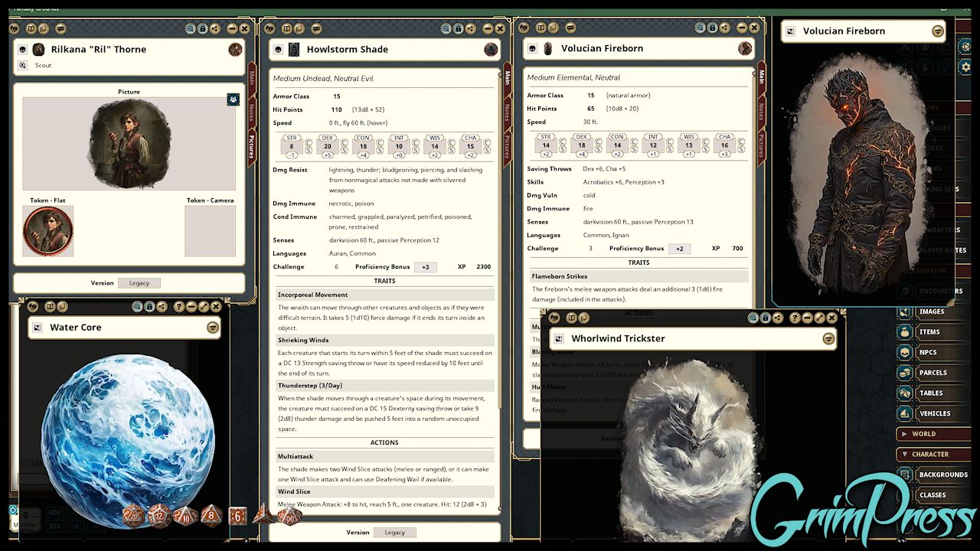Click the Volucian Fireborn proficiency bonus +2 field

click(x=679, y=249)
